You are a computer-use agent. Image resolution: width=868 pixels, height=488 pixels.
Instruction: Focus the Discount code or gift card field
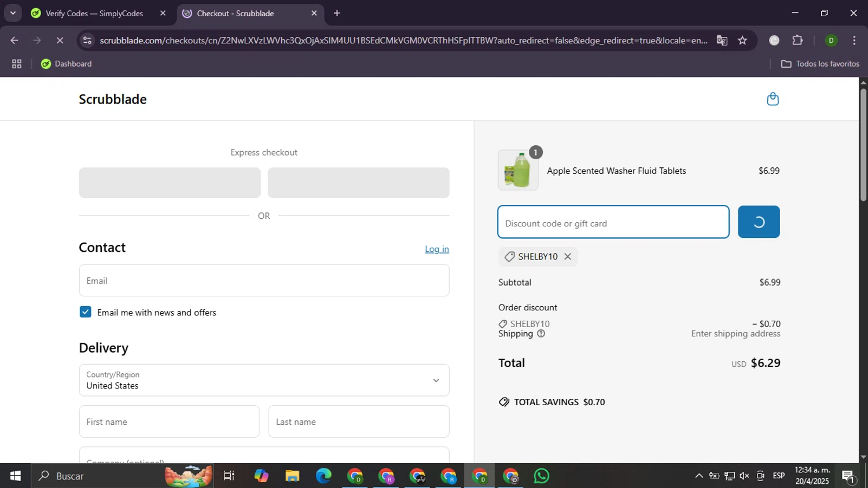(613, 222)
